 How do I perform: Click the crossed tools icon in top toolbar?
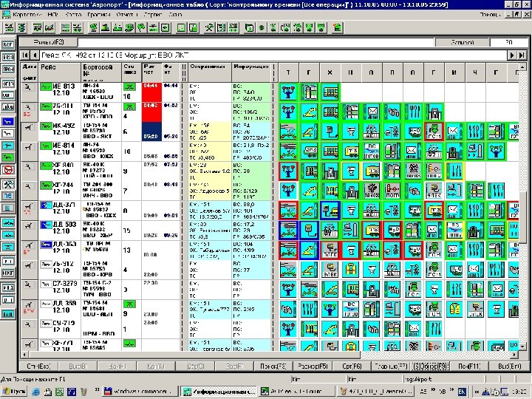click(209, 28)
